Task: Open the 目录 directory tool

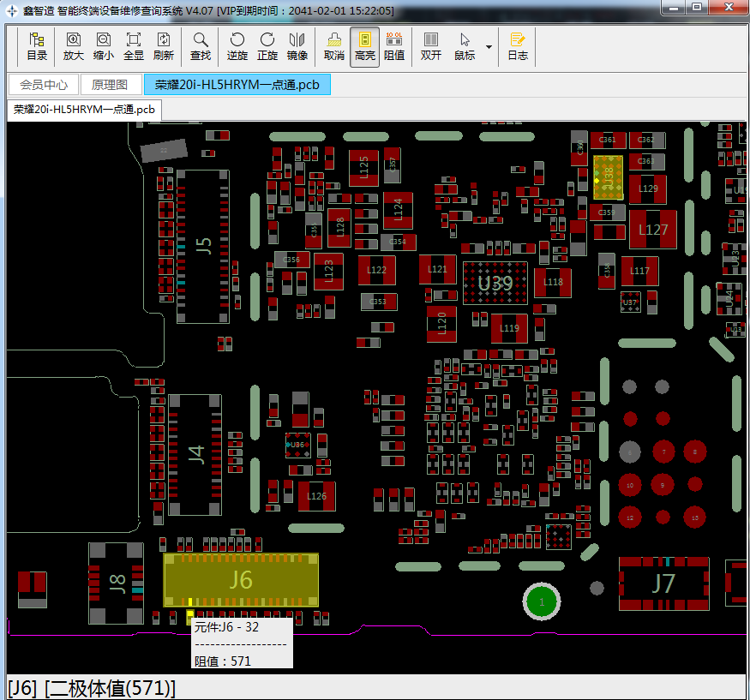Action: click(37, 46)
